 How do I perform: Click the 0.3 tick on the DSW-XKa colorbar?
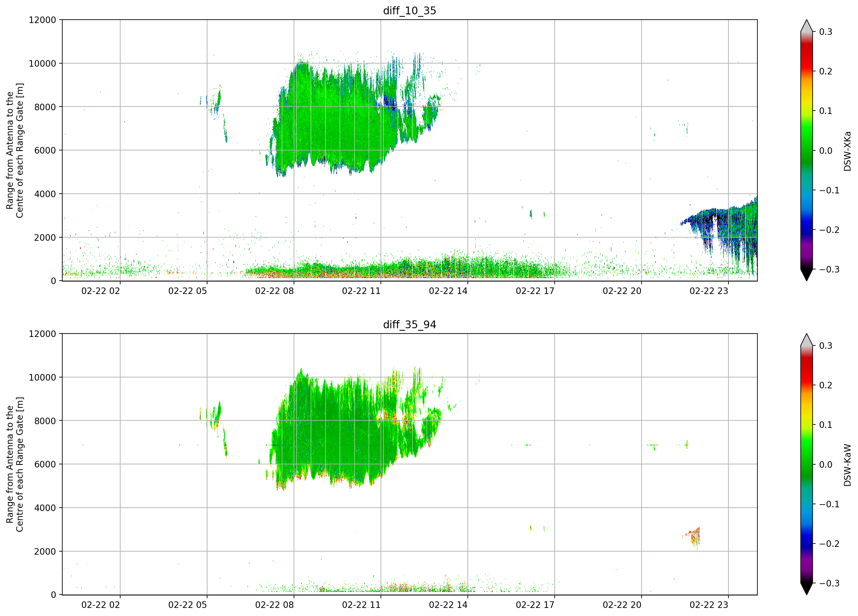point(826,32)
